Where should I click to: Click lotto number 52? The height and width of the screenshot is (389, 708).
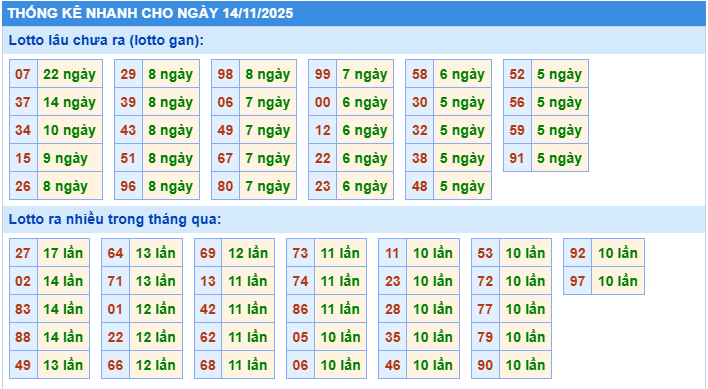517,74
